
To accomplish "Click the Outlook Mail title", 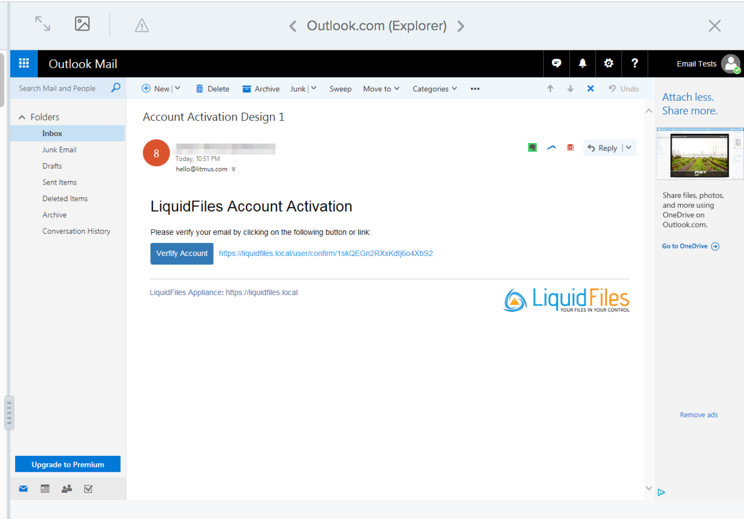I will coord(83,64).
